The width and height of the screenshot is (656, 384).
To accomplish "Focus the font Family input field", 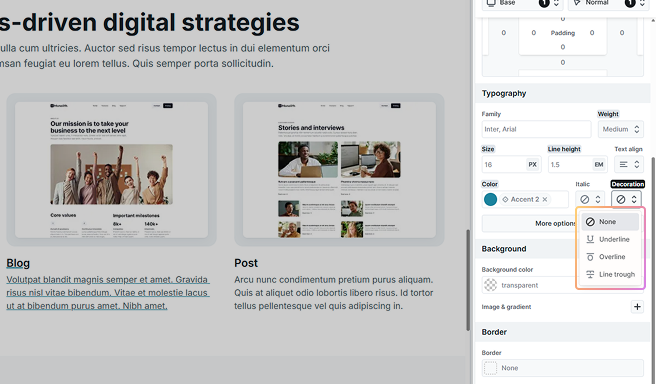I will coord(536,129).
